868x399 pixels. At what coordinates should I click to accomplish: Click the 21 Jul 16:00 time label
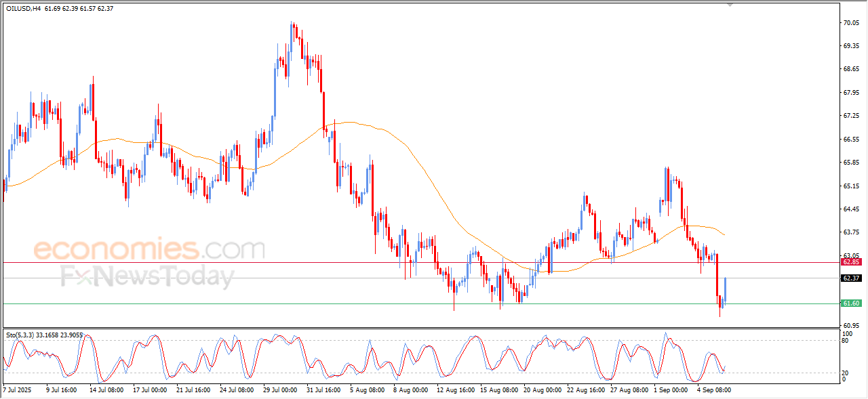(193, 391)
